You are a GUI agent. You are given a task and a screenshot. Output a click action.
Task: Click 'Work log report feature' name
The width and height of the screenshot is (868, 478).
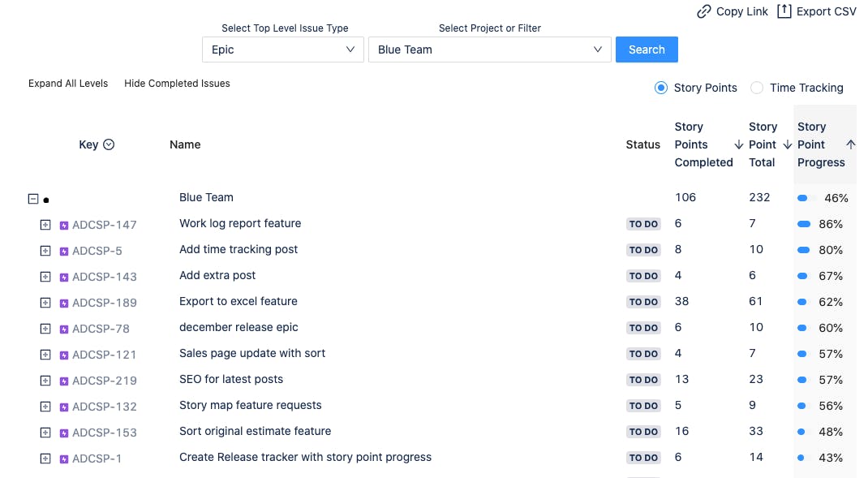tap(240, 224)
